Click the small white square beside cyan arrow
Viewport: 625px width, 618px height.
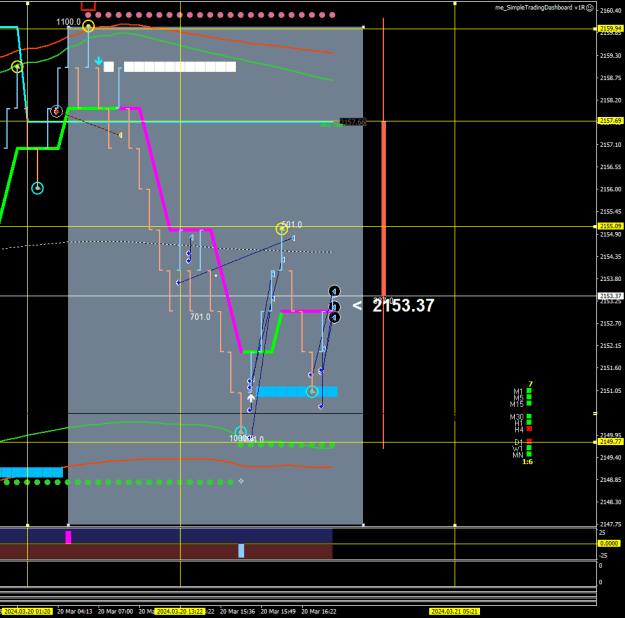pos(109,67)
